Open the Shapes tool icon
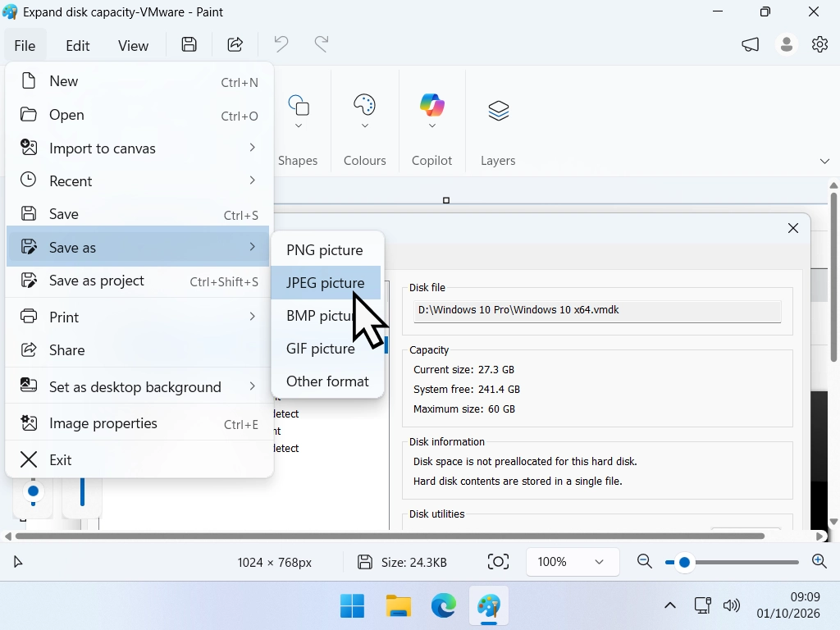840x630 pixels. point(299,105)
